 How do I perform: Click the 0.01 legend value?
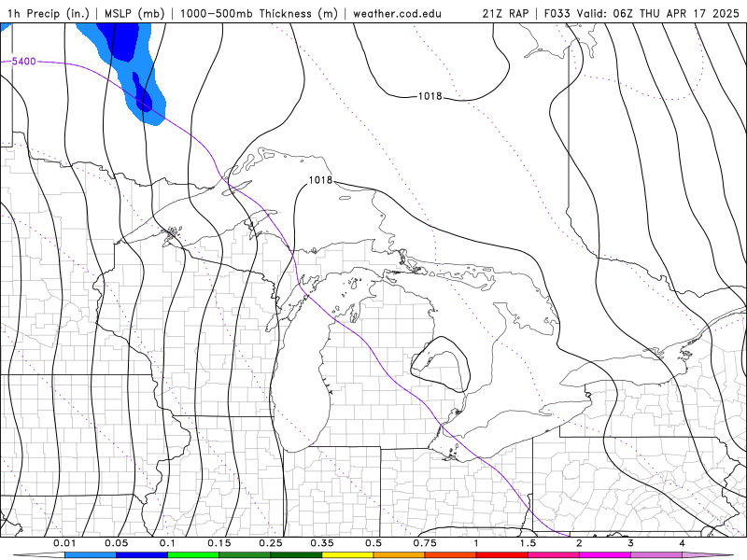pyautogui.click(x=64, y=543)
